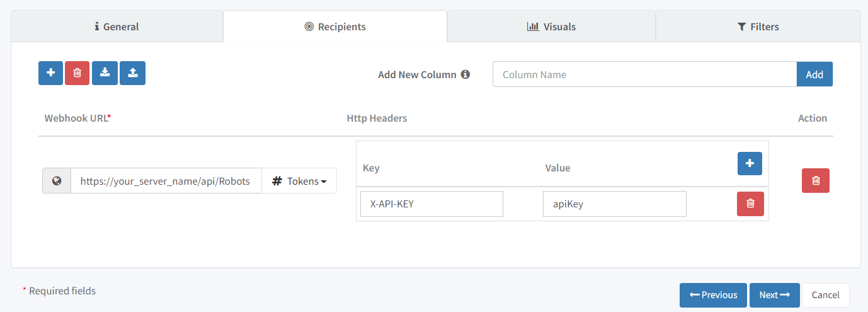The width and height of the screenshot is (868, 312).
Task: Click the Value header label
Action: [557, 168]
